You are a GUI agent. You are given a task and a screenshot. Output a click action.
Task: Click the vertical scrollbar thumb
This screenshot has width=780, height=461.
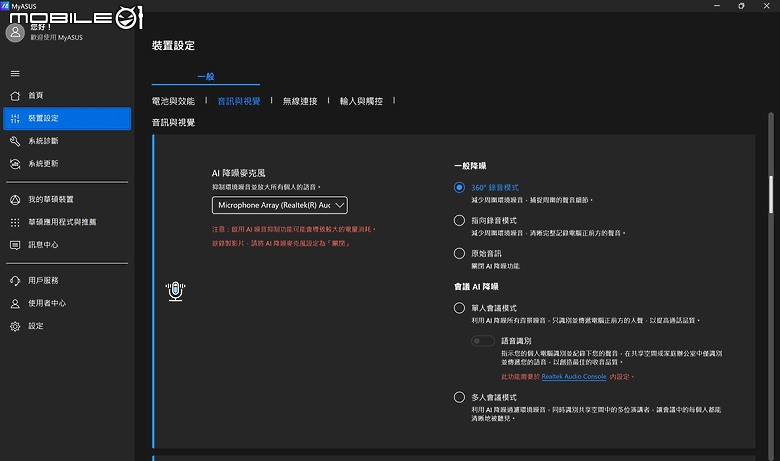point(771,194)
